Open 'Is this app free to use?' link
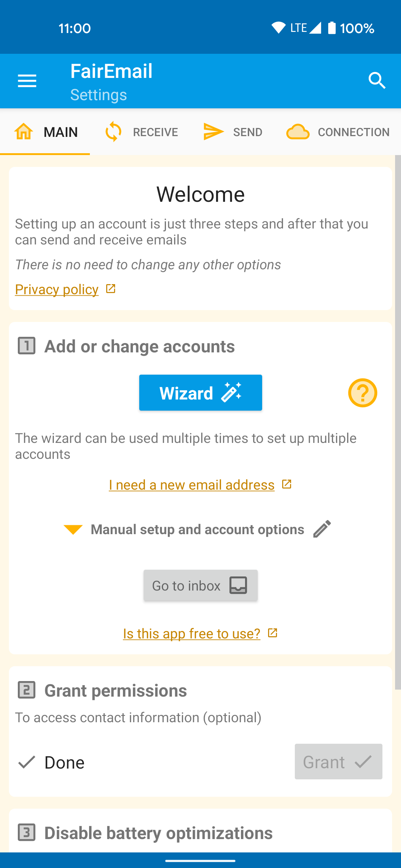The height and width of the screenshot is (868, 401). click(192, 634)
